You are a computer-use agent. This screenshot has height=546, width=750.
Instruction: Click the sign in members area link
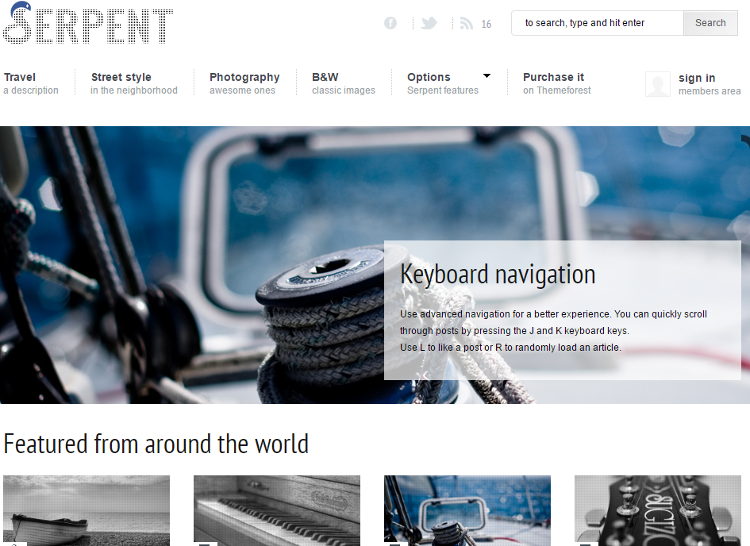(x=709, y=84)
